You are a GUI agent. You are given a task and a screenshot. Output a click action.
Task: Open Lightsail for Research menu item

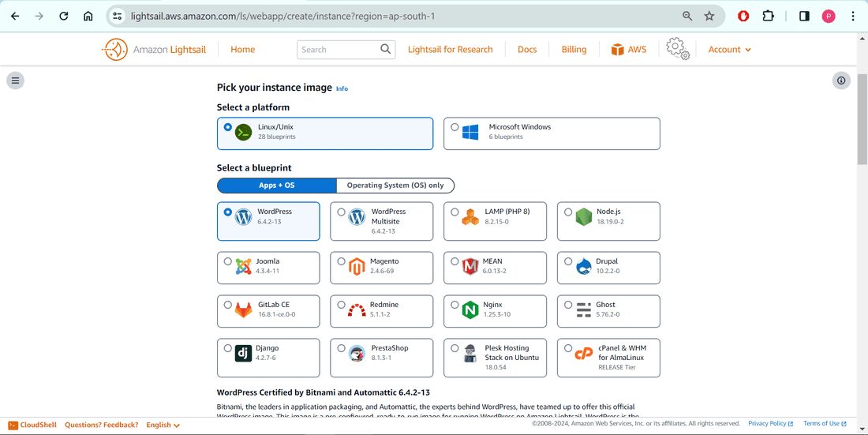450,49
